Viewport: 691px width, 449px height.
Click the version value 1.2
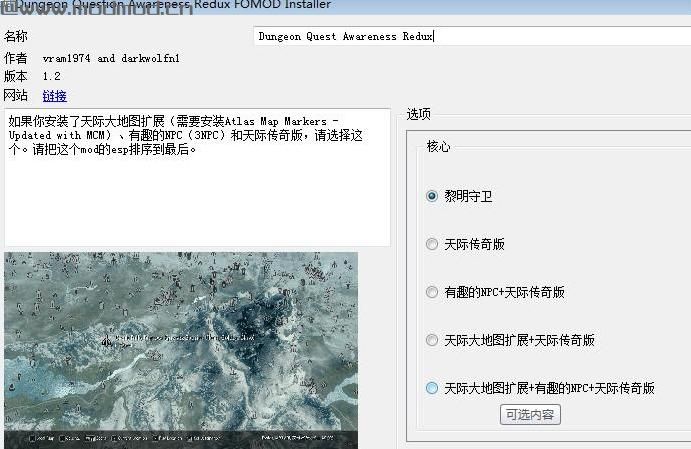tap(52, 76)
